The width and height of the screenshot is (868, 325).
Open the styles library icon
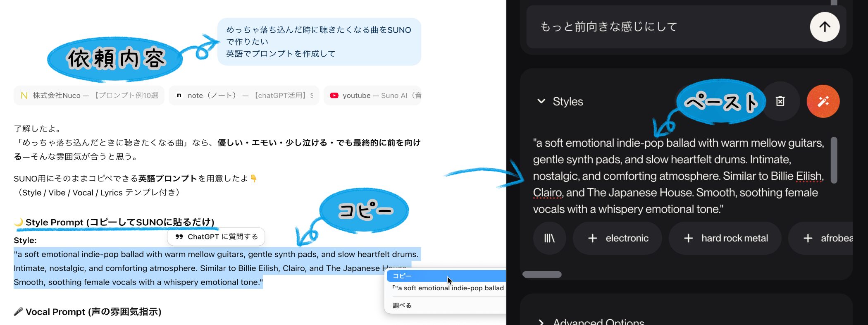click(549, 238)
